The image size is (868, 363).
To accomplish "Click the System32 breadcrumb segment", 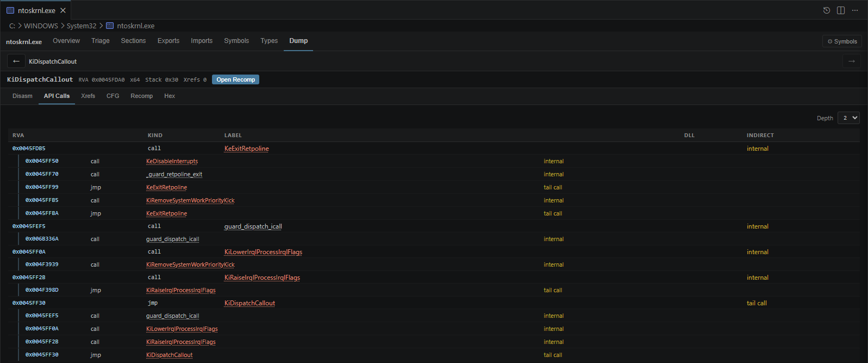I will [x=82, y=26].
